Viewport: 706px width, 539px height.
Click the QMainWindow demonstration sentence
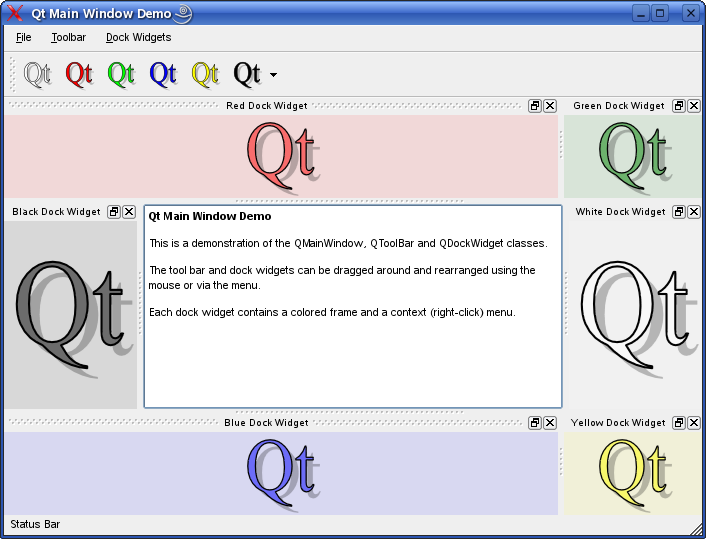click(x=348, y=243)
